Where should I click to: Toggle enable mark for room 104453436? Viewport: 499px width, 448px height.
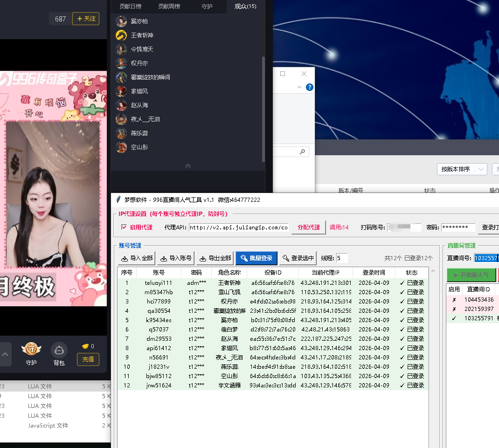[x=454, y=300]
